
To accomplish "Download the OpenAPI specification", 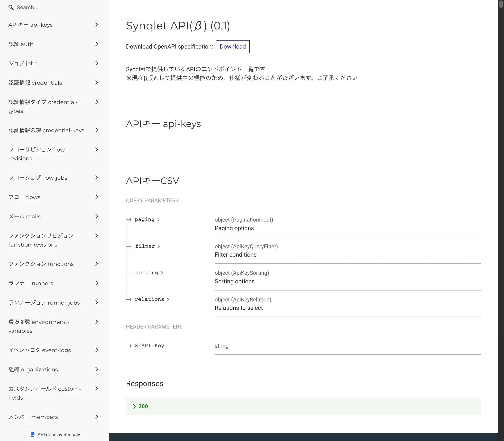I will (233, 46).
